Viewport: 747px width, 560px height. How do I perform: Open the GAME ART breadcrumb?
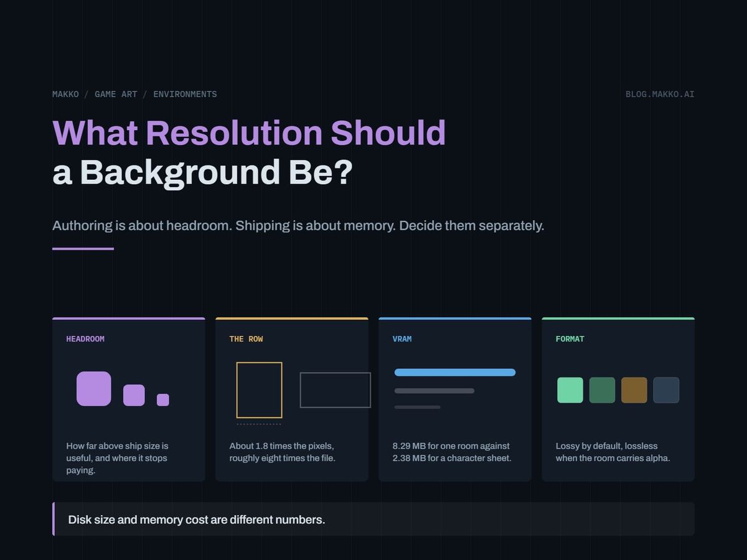click(116, 94)
